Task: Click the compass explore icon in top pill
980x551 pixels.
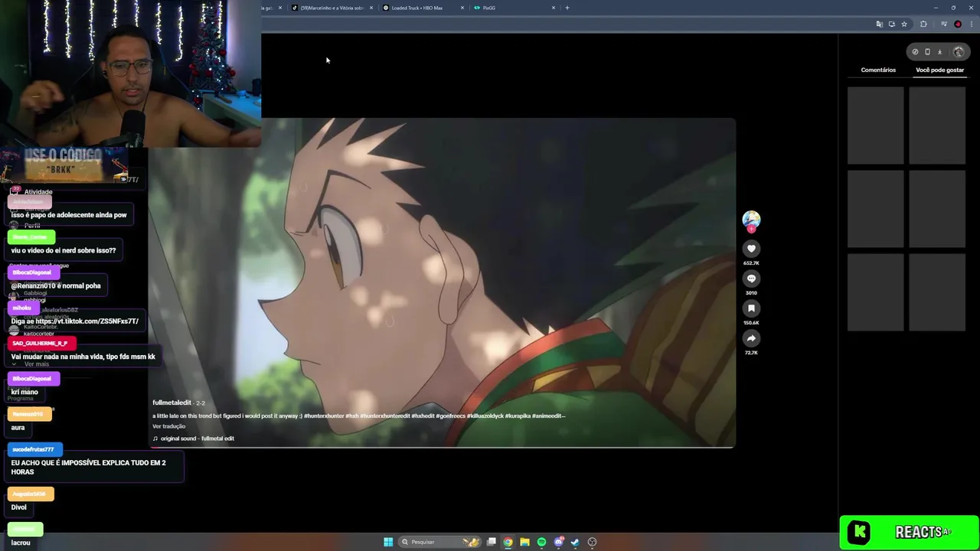Action: point(915,52)
